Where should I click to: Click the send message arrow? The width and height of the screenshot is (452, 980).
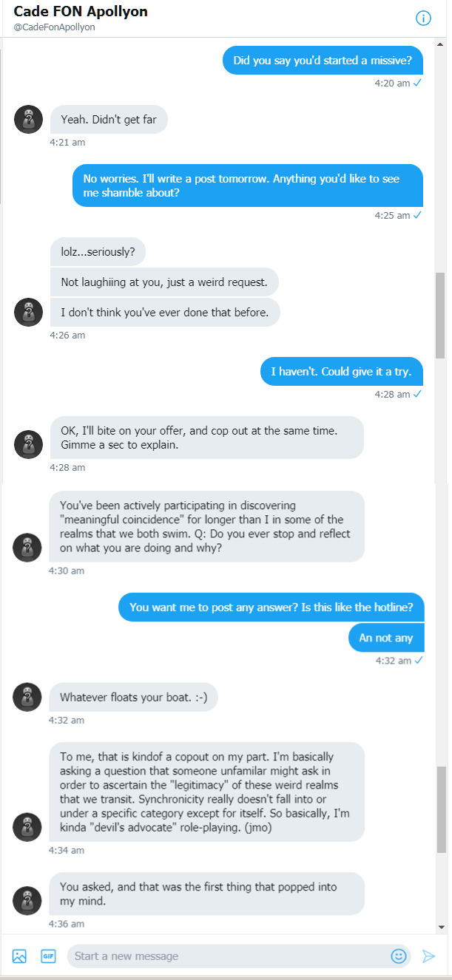[428, 956]
